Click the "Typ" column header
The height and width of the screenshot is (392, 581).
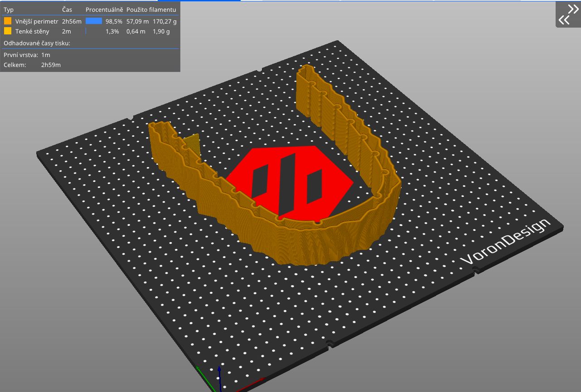click(x=9, y=10)
